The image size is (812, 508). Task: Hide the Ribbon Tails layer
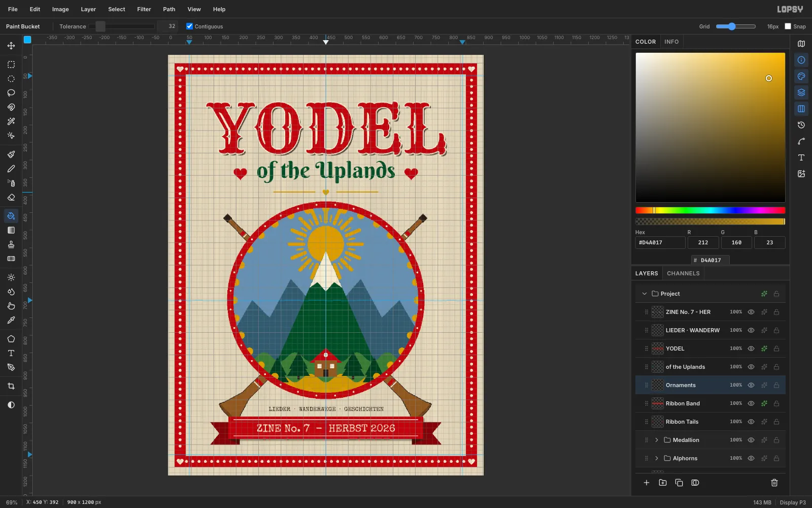coord(751,422)
